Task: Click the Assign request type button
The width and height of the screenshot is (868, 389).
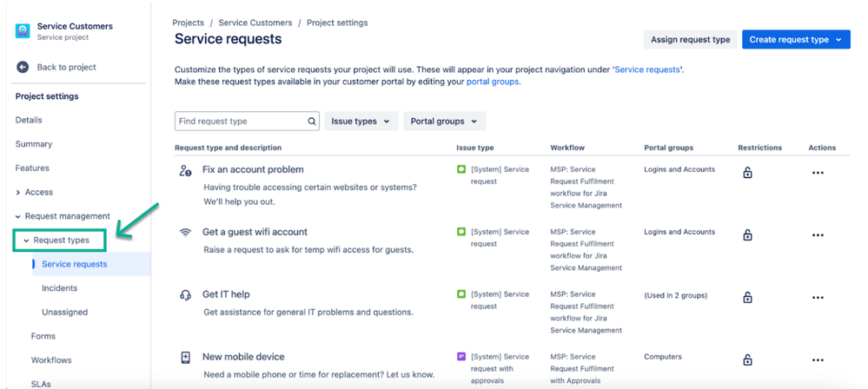Action: click(x=690, y=40)
